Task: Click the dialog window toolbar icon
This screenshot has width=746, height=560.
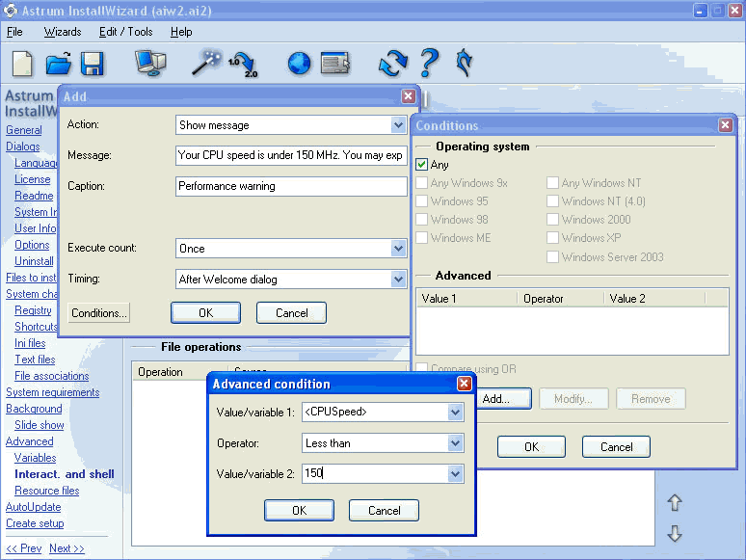Action: [335, 64]
